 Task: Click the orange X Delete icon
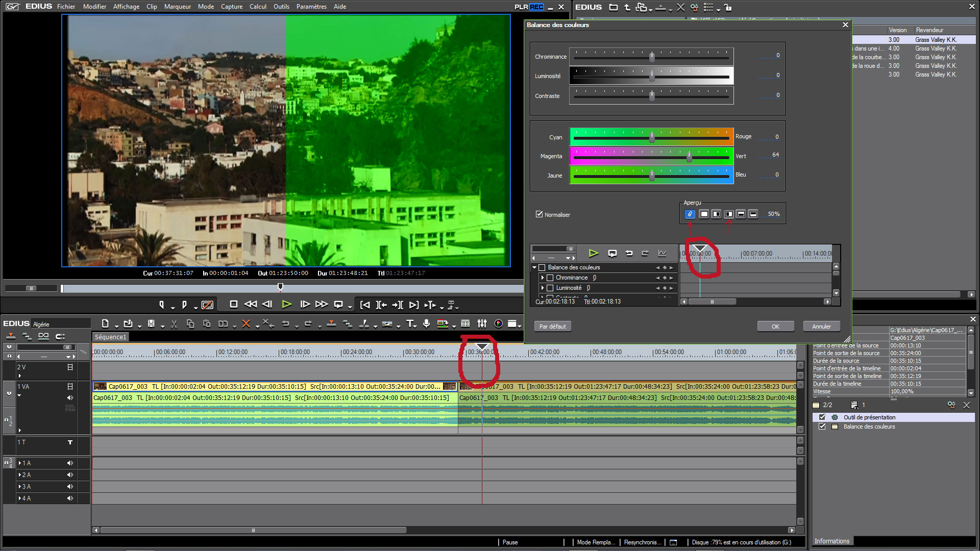tap(246, 323)
